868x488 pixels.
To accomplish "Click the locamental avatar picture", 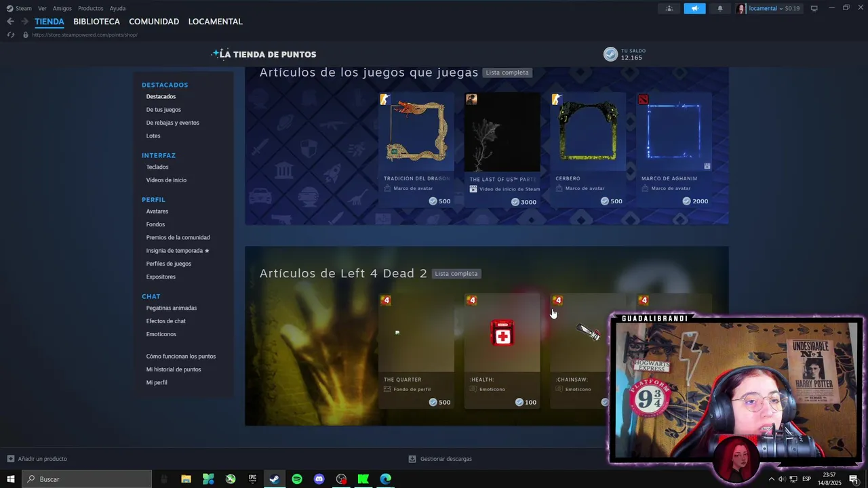I will (x=741, y=8).
